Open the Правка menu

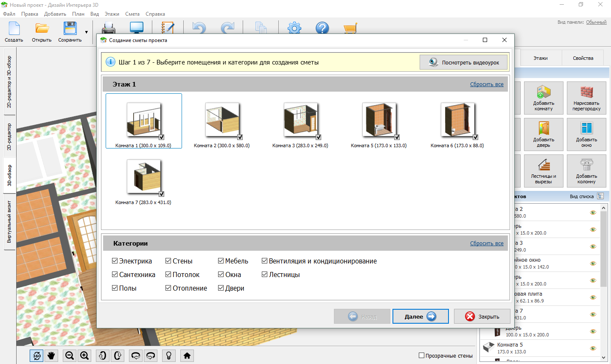point(30,14)
